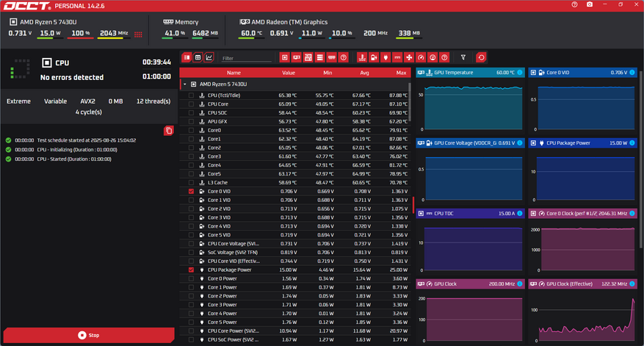The height and width of the screenshot is (346, 644).
Task: Check the CPU Core temperature checkbox
Action: 191,104
